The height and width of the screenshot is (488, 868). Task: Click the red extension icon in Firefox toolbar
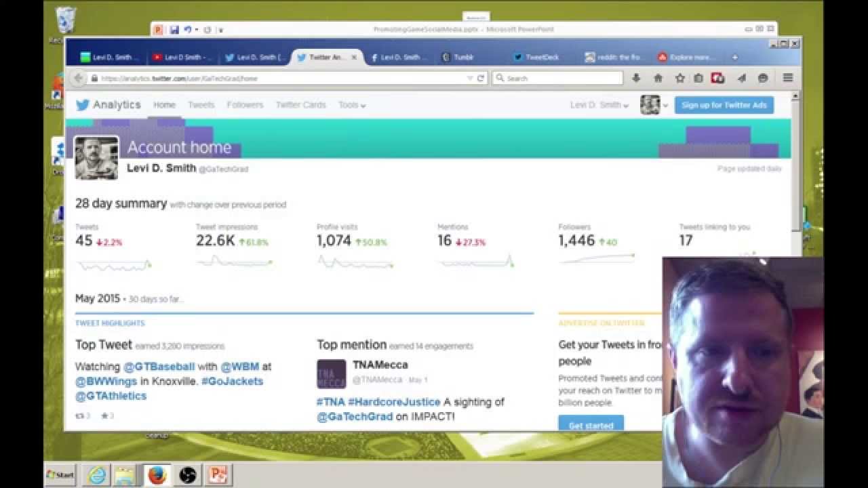coord(717,79)
